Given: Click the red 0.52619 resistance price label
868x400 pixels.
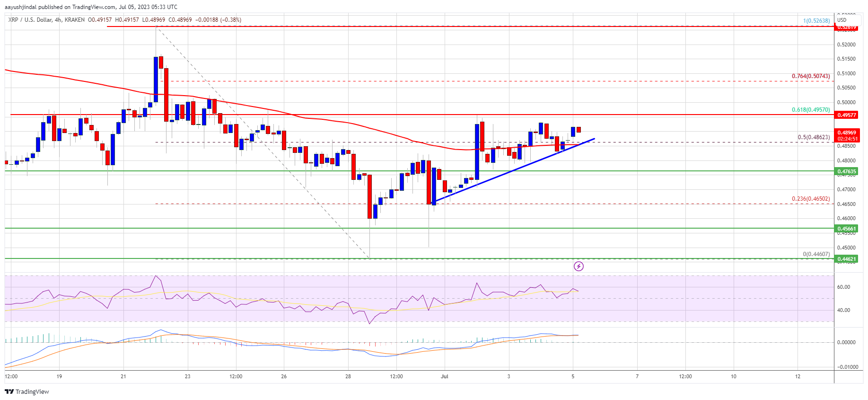Looking at the screenshot, I should (847, 27).
